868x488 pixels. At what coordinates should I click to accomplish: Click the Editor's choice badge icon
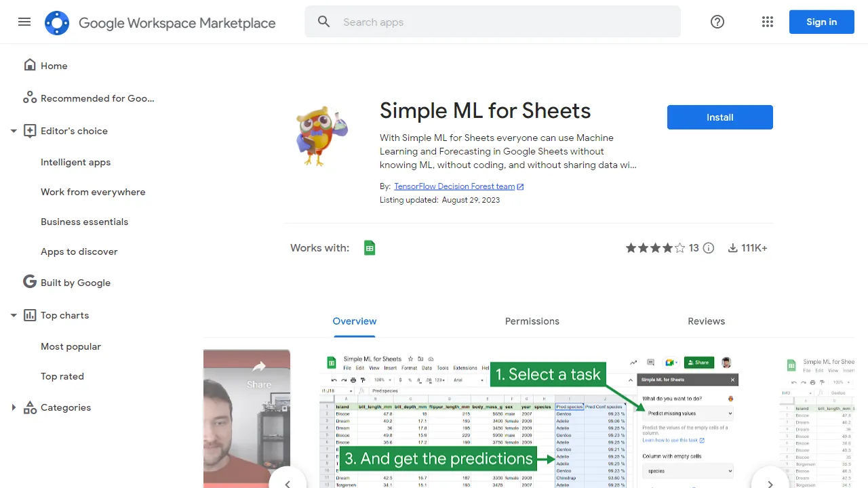pyautogui.click(x=30, y=131)
